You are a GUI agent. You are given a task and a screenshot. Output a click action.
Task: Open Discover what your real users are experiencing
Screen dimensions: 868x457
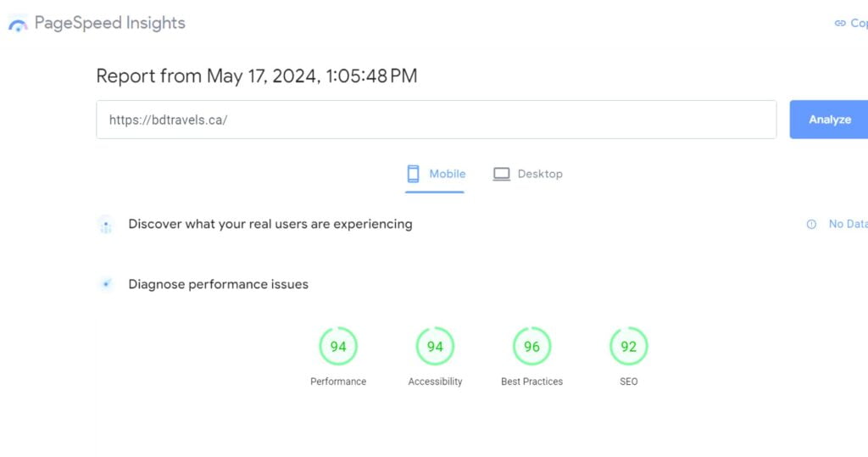pos(270,224)
